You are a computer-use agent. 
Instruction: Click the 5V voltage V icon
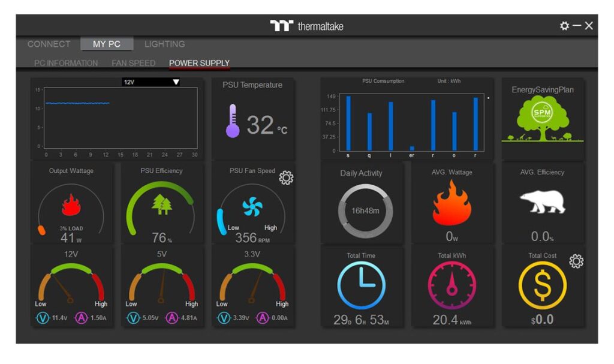(133, 318)
